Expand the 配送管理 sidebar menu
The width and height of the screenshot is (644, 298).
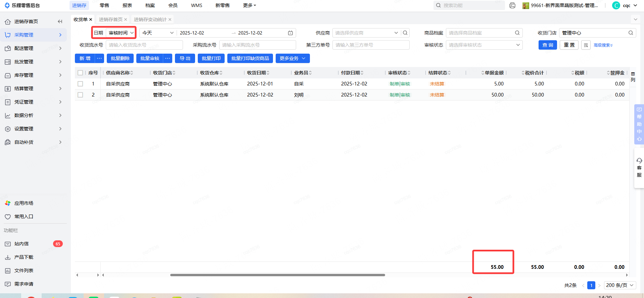click(34, 48)
